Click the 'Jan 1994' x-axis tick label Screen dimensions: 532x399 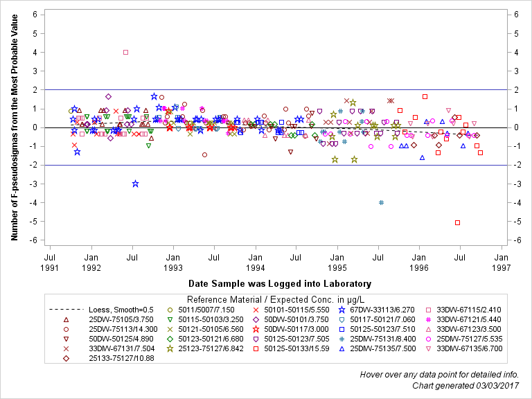pos(255,263)
